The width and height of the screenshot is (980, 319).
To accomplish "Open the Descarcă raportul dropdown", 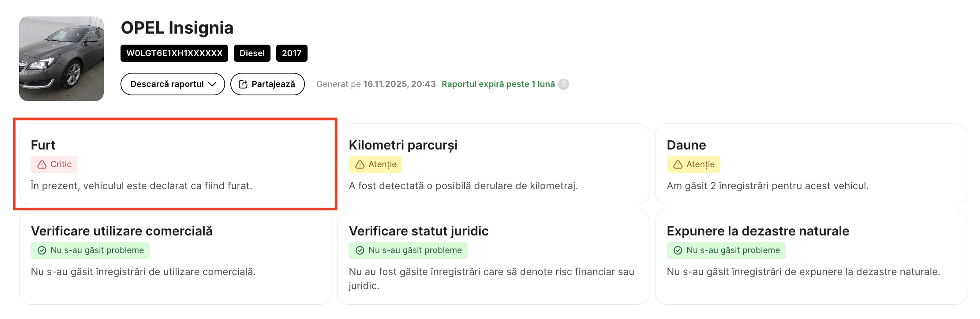I will tap(172, 84).
